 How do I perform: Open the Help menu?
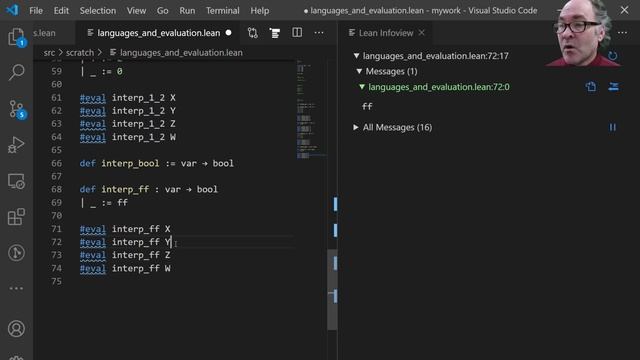tap(260, 11)
